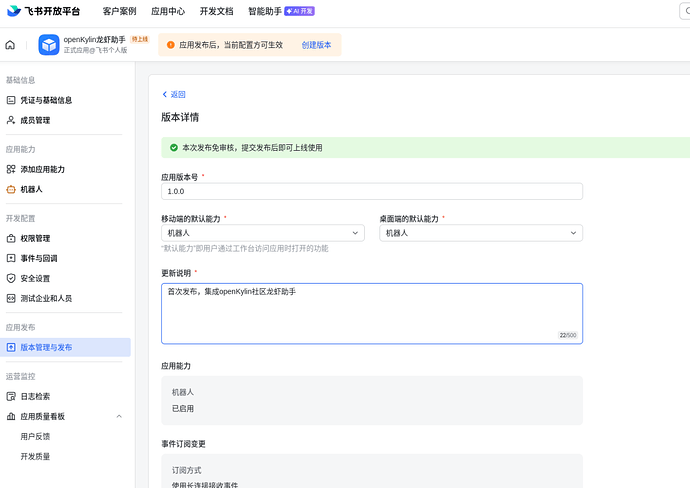Open 安全设置 in the sidebar
This screenshot has width=690, height=488.
35,278
